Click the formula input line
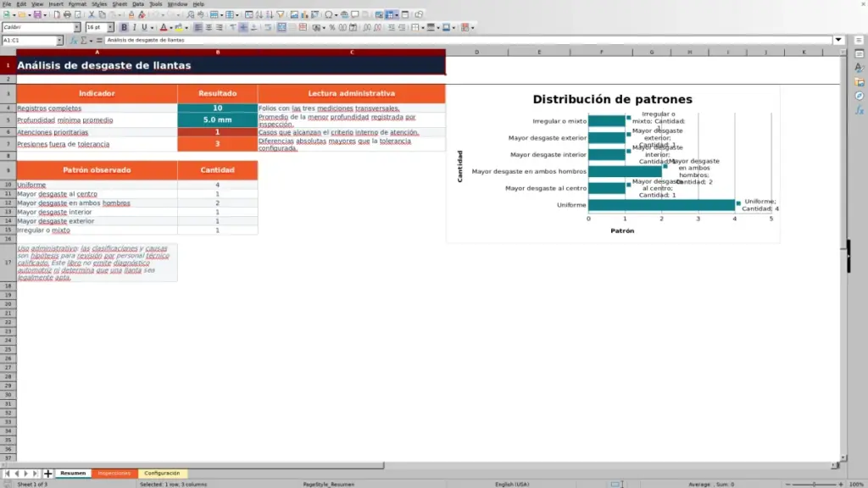868x488 pixels. (468, 41)
